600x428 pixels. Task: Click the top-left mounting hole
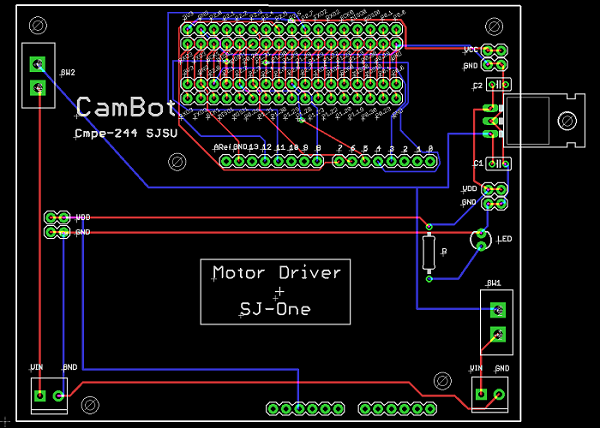coord(38,26)
